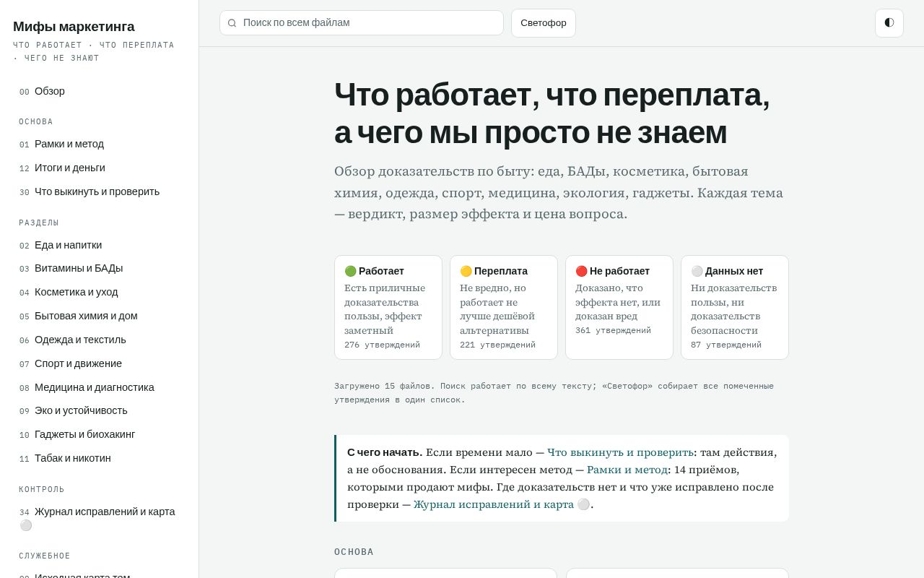
Task: Click the search magnifier icon
Action: tap(232, 23)
